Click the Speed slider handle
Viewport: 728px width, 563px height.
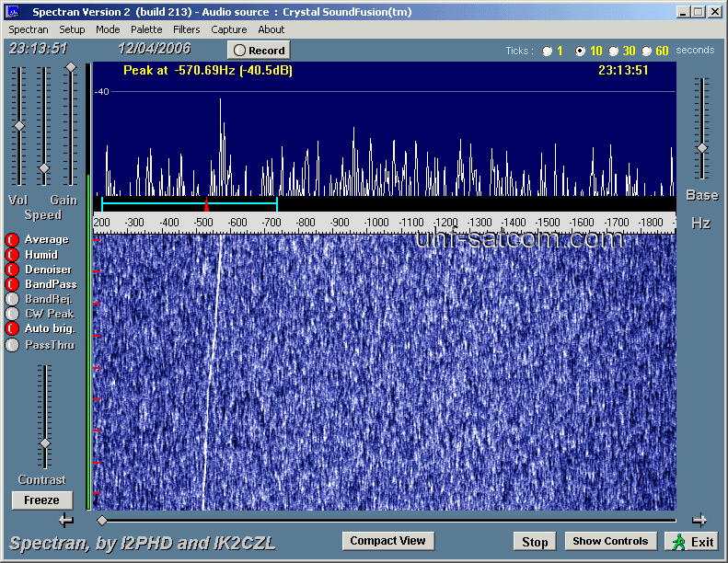tap(44, 168)
